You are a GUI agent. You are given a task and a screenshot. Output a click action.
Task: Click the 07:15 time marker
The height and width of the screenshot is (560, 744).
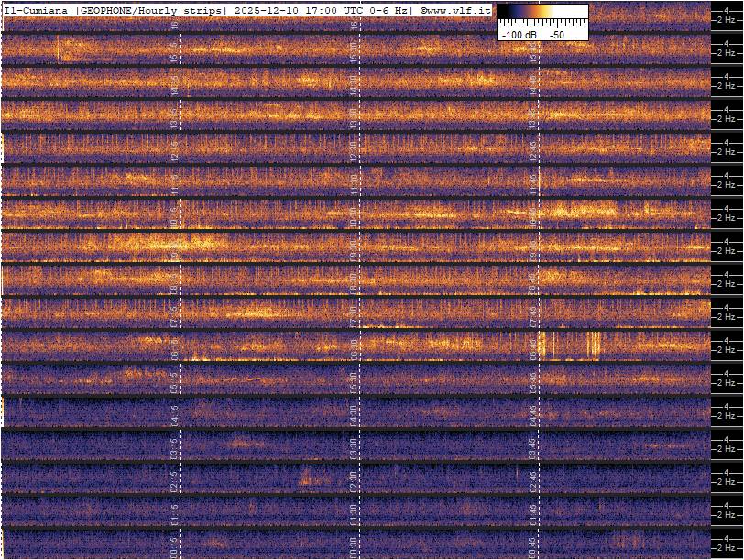[x=175, y=314]
